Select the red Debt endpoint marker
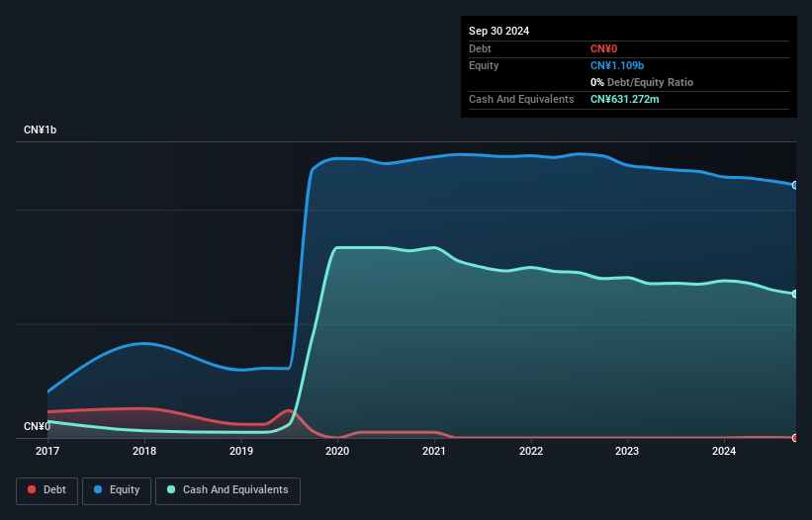The width and height of the screenshot is (812, 520). [x=795, y=438]
